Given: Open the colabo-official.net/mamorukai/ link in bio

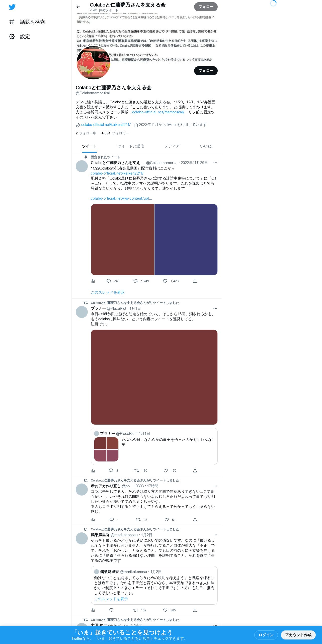Looking at the screenshot, I should [x=158, y=112].
